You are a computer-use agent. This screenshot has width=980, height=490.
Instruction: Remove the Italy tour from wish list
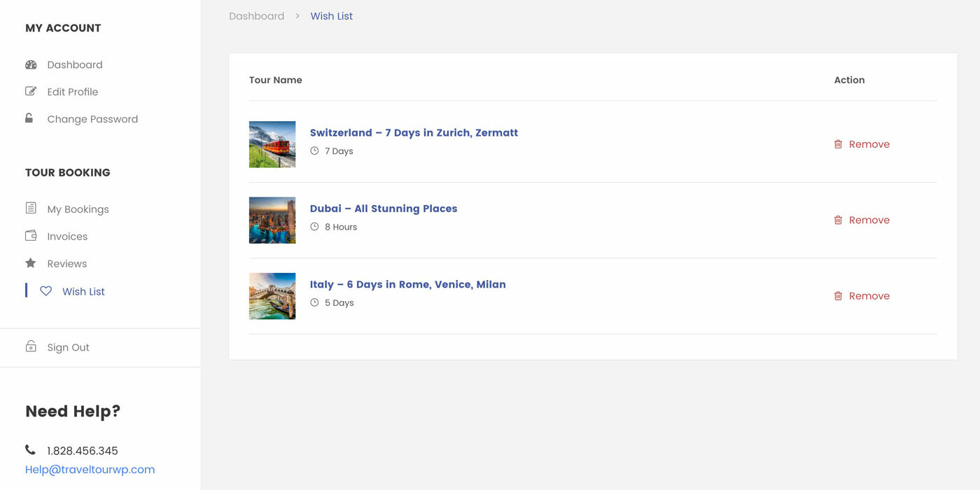(868, 296)
